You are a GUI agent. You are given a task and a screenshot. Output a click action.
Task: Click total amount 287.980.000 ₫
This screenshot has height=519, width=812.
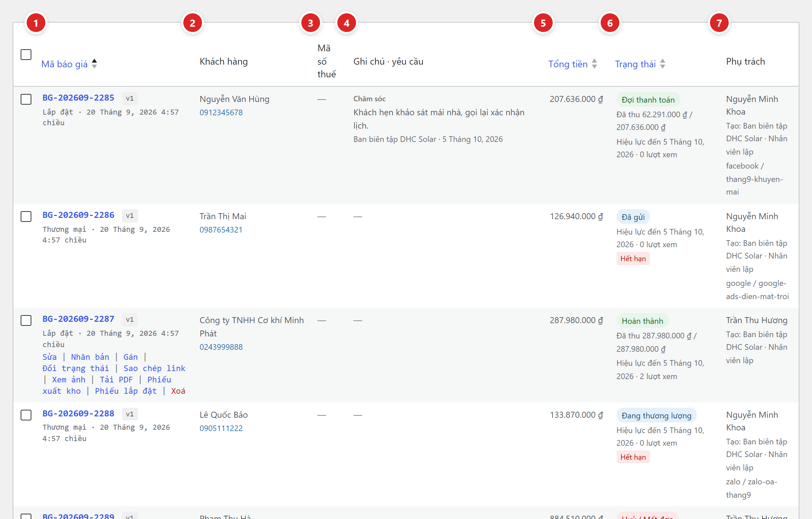(576, 320)
